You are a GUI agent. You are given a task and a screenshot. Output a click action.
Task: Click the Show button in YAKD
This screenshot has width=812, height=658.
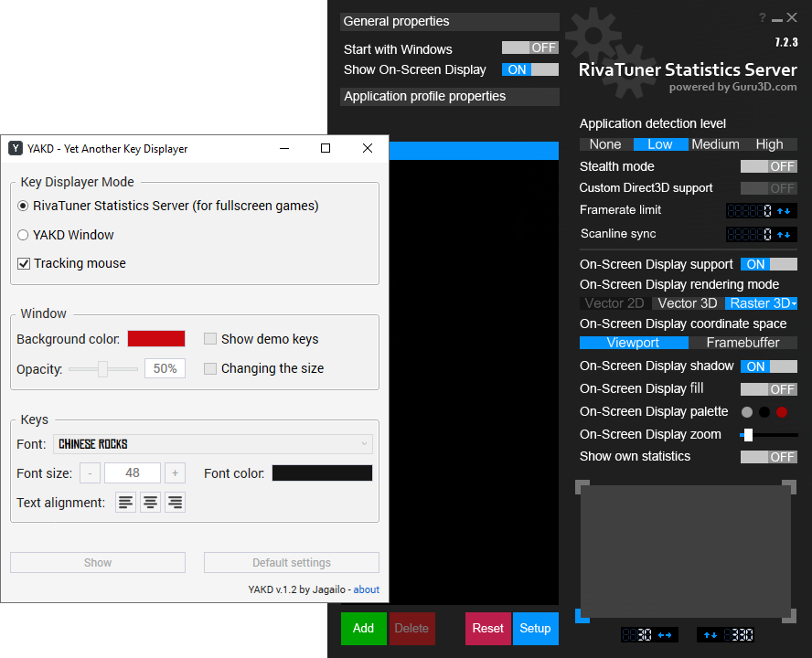click(x=98, y=562)
